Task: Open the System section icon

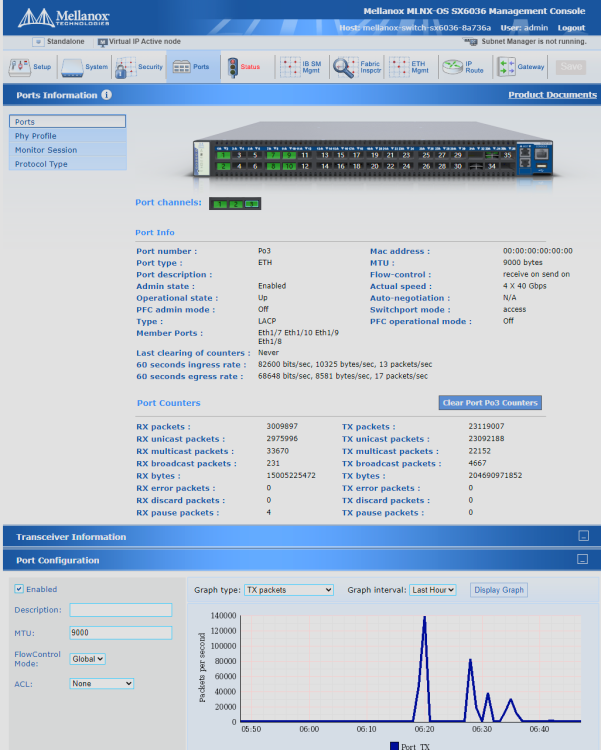Action: pos(72,67)
